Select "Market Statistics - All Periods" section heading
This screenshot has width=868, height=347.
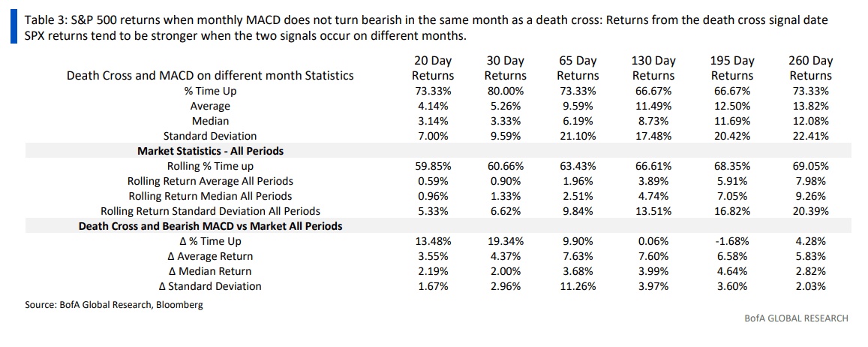click(210, 151)
